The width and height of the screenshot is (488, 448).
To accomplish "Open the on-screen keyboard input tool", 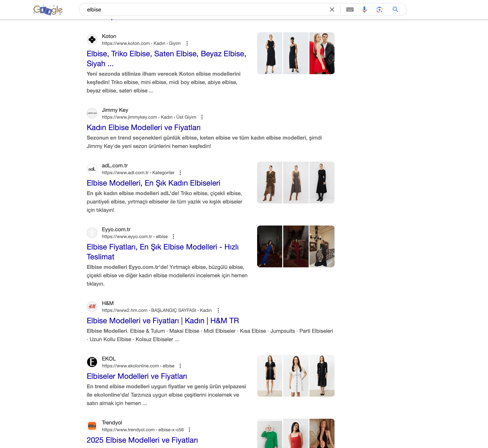I will (x=350, y=10).
